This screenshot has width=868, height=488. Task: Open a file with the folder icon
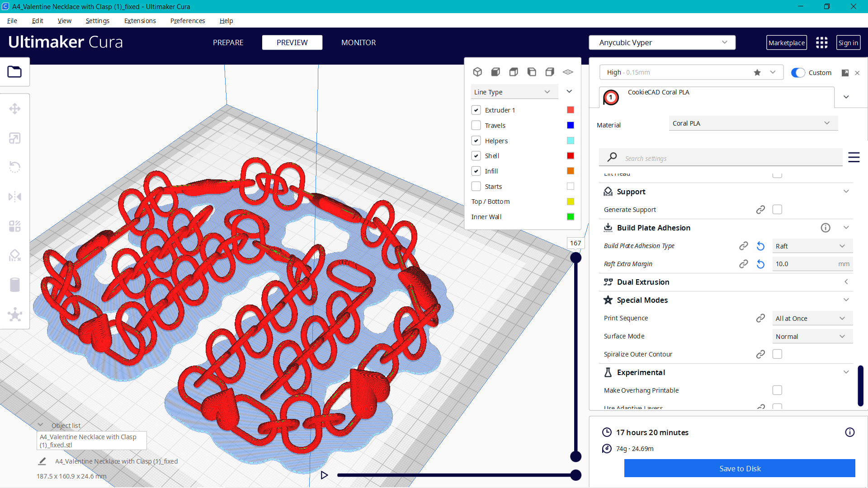pyautogui.click(x=15, y=71)
